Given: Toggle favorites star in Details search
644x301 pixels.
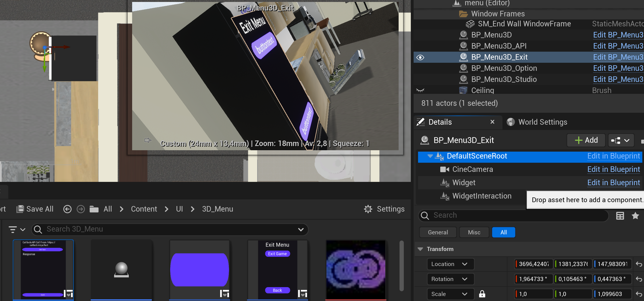Looking at the screenshot, I should (x=635, y=216).
